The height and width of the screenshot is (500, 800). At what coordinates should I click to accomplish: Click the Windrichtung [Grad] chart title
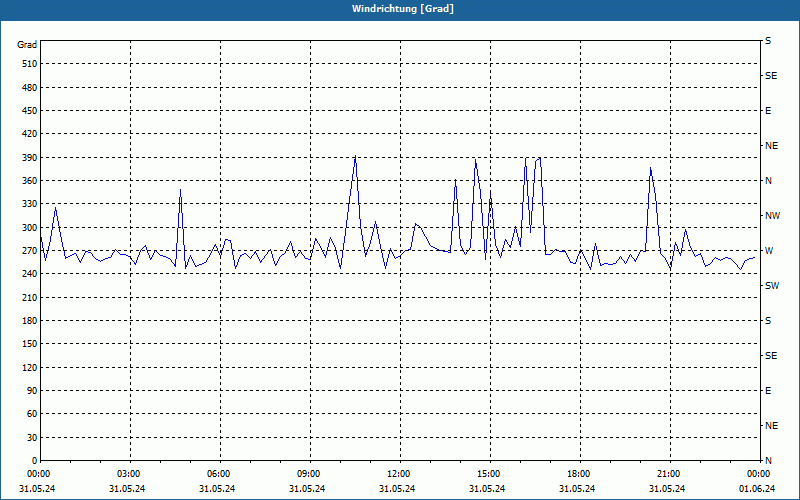402,9
